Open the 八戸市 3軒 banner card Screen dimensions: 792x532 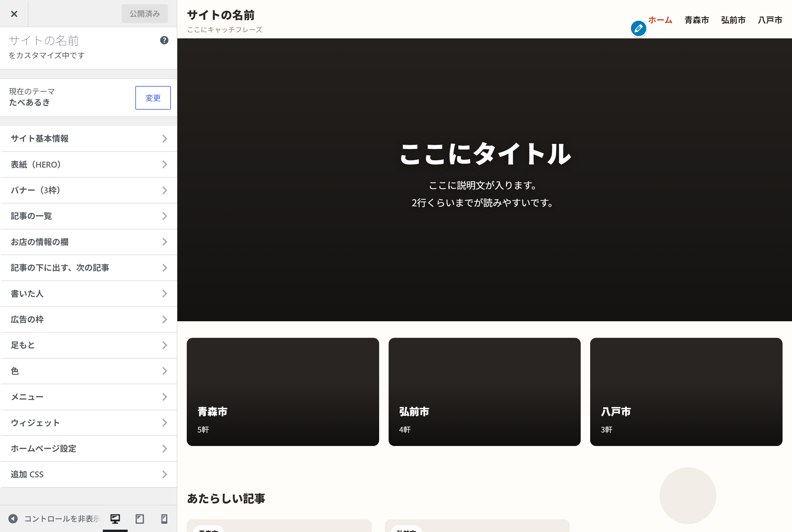click(x=686, y=392)
